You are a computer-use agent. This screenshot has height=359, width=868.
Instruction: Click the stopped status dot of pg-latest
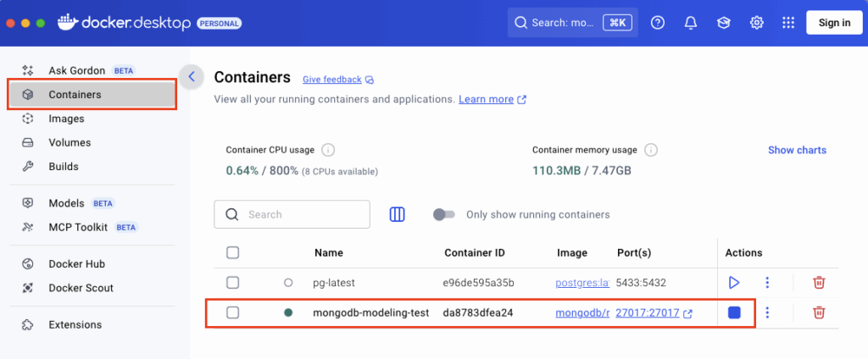(x=288, y=283)
